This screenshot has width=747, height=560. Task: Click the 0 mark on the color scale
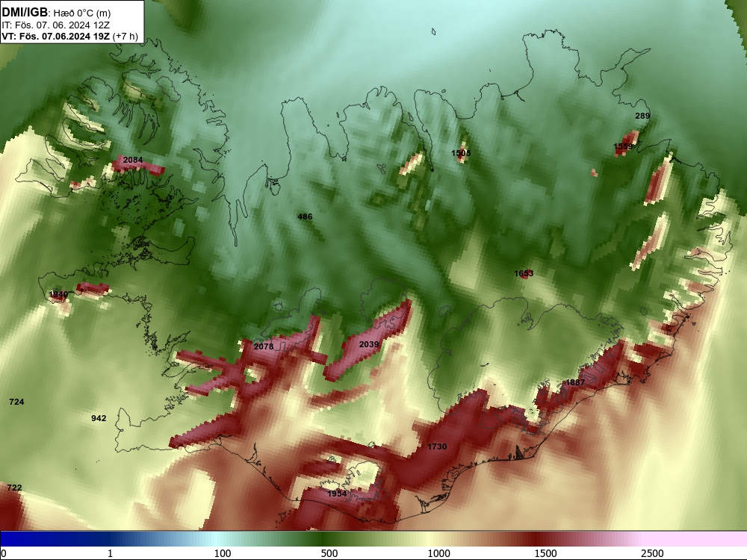4,553
